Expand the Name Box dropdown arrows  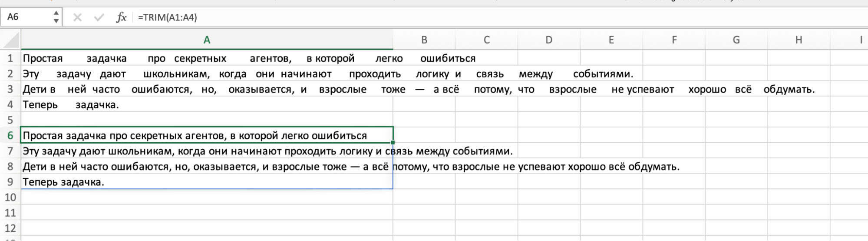[56, 17]
